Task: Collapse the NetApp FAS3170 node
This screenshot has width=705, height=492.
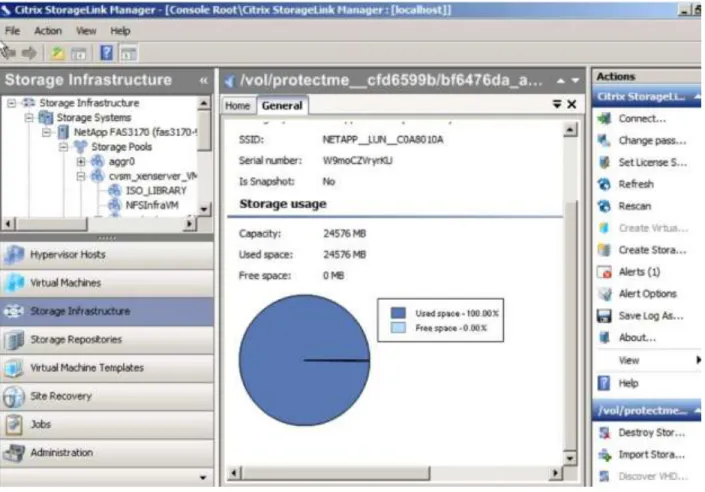Action: click(x=46, y=133)
